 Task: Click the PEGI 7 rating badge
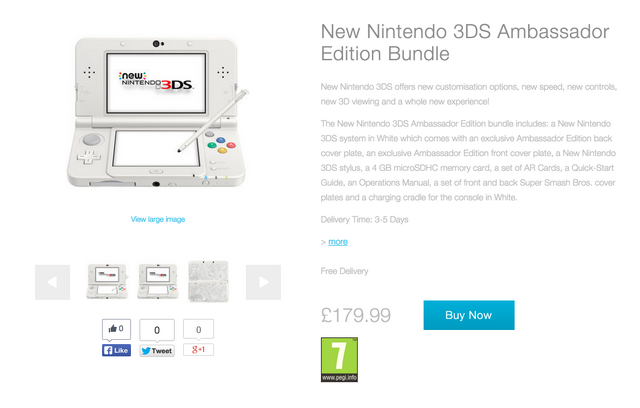[x=339, y=359]
